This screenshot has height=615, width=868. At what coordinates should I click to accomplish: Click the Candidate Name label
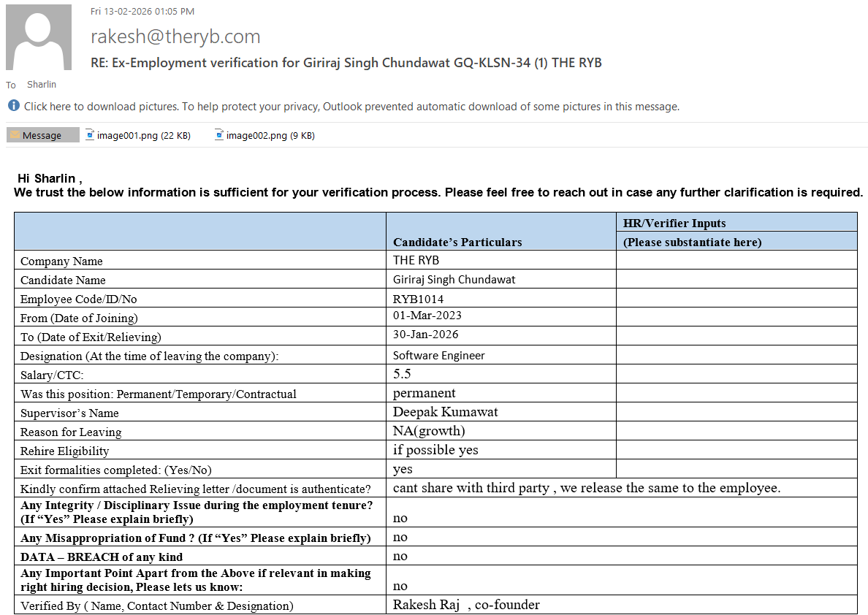click(x=63, y=280)
